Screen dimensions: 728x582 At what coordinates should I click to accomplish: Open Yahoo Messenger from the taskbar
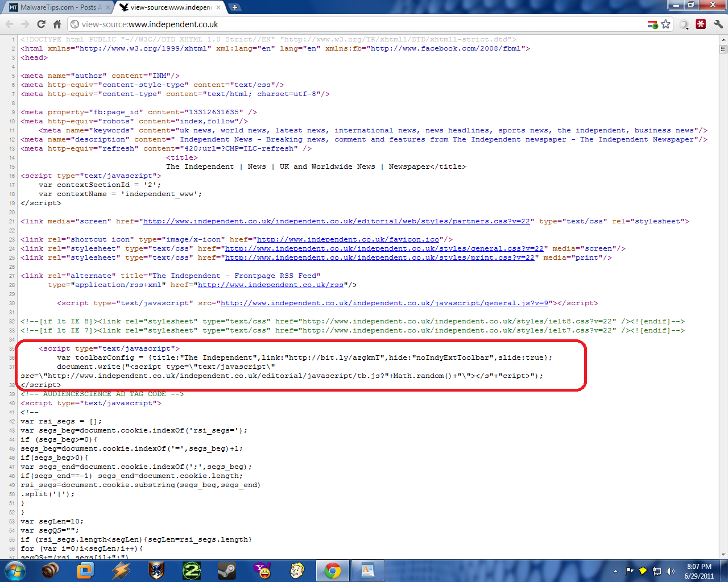[262, 571]
